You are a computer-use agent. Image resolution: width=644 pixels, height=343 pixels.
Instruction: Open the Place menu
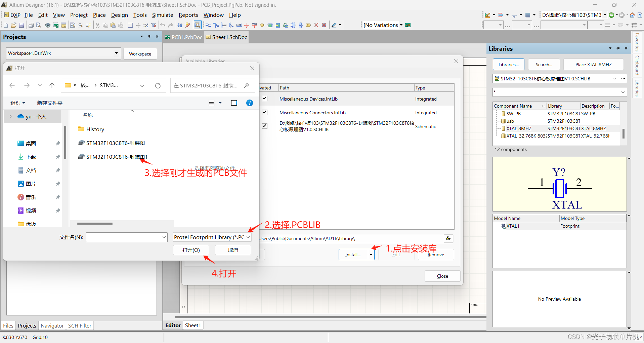(x=99, y=15)
